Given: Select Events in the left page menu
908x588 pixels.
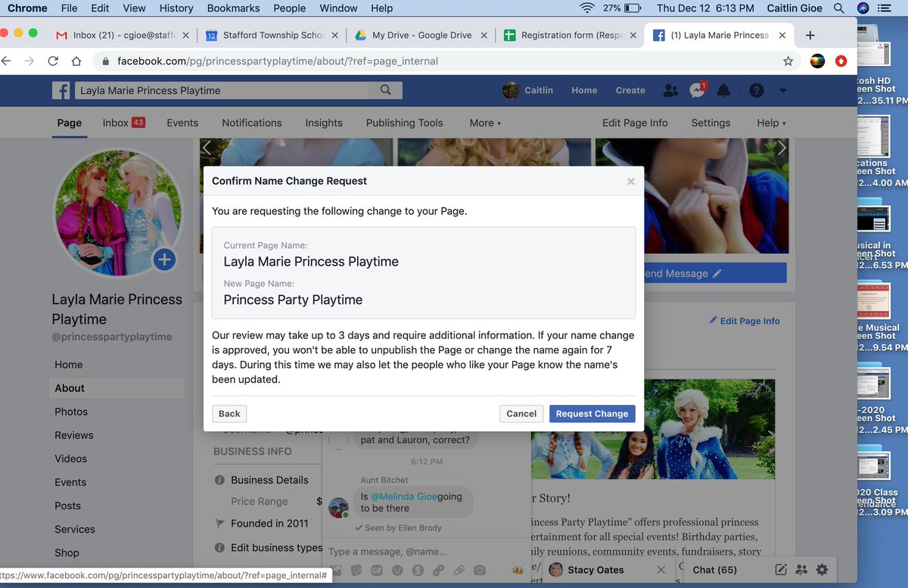Looking at the screenshot, I should pyautogui.click(x=70, y=482).
